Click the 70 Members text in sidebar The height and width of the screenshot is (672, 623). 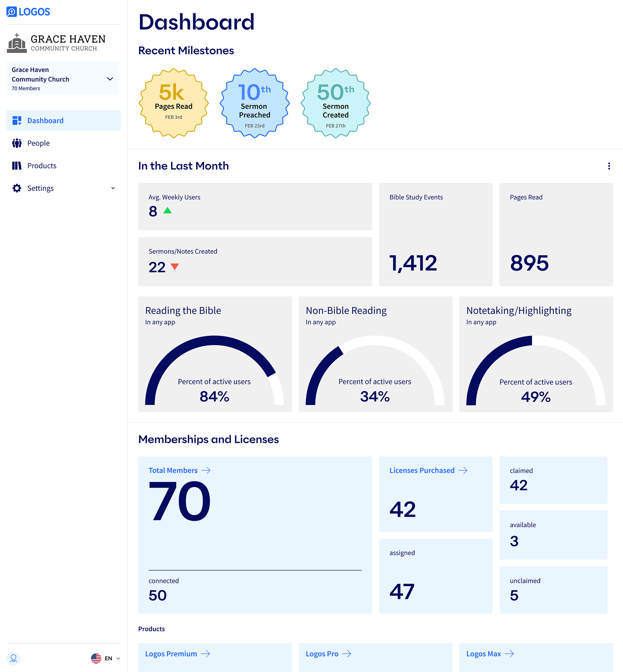26,88
